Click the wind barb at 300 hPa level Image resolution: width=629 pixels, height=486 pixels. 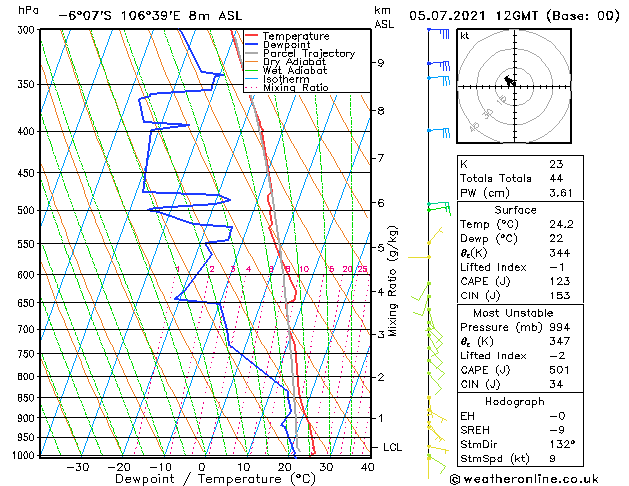pos(439,33)
